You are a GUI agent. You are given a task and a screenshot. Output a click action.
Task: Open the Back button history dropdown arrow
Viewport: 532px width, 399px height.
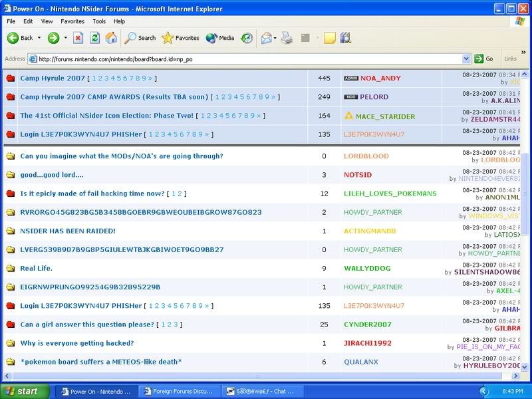(x=39, y=38)
